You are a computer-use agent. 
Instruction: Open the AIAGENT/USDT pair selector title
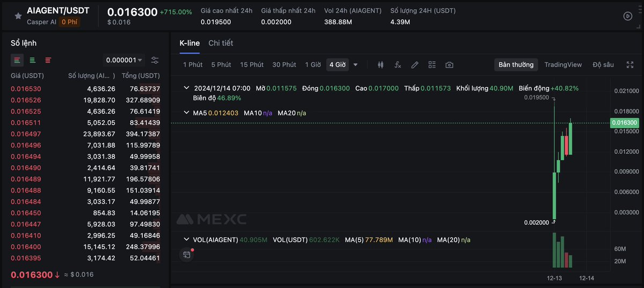click(58, 10)
